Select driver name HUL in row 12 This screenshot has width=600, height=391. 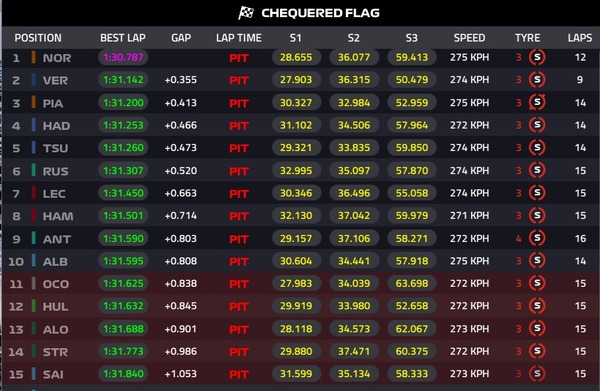55,306
